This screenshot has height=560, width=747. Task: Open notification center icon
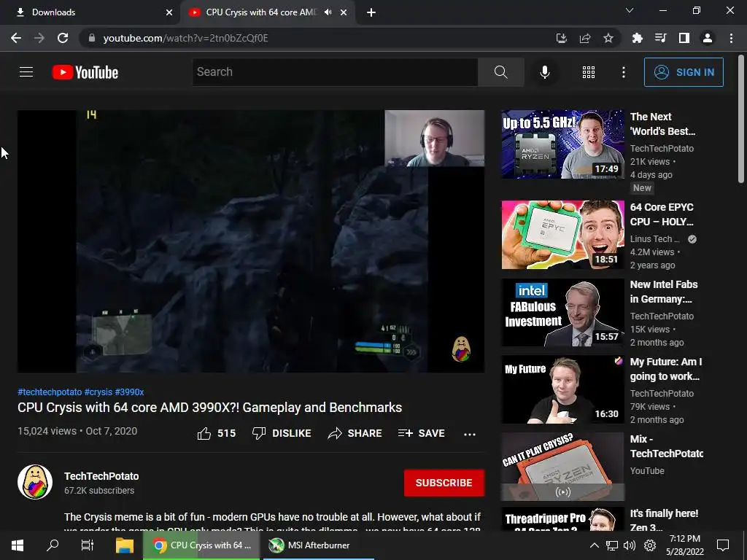tap(723, 545)
